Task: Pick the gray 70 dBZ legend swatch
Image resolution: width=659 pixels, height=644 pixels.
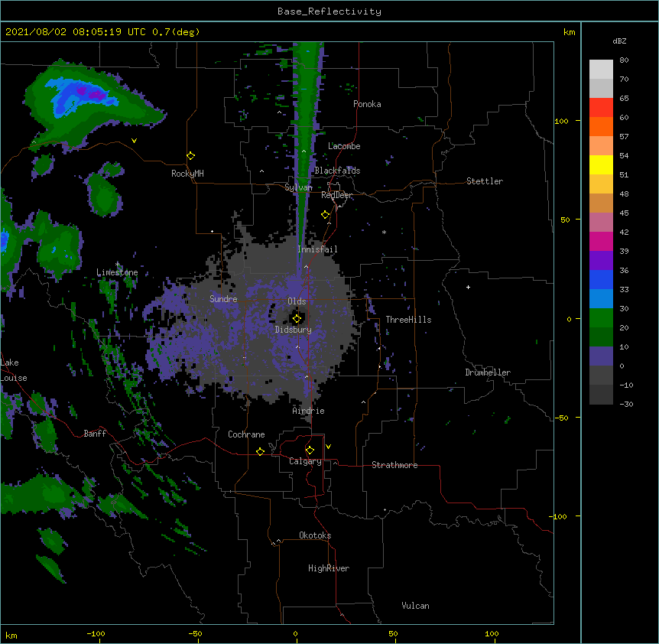Action: [x=601, y=88]
